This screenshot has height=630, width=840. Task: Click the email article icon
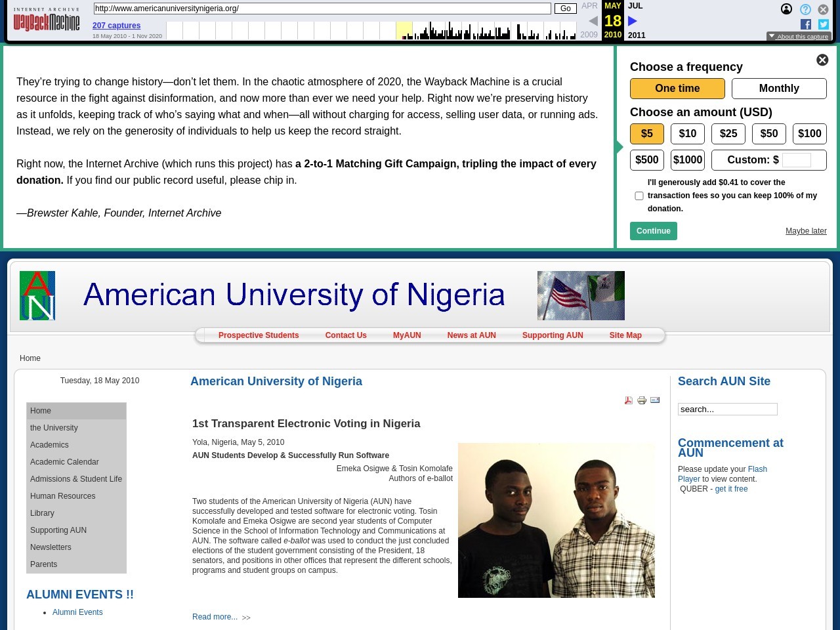point(655,400)
